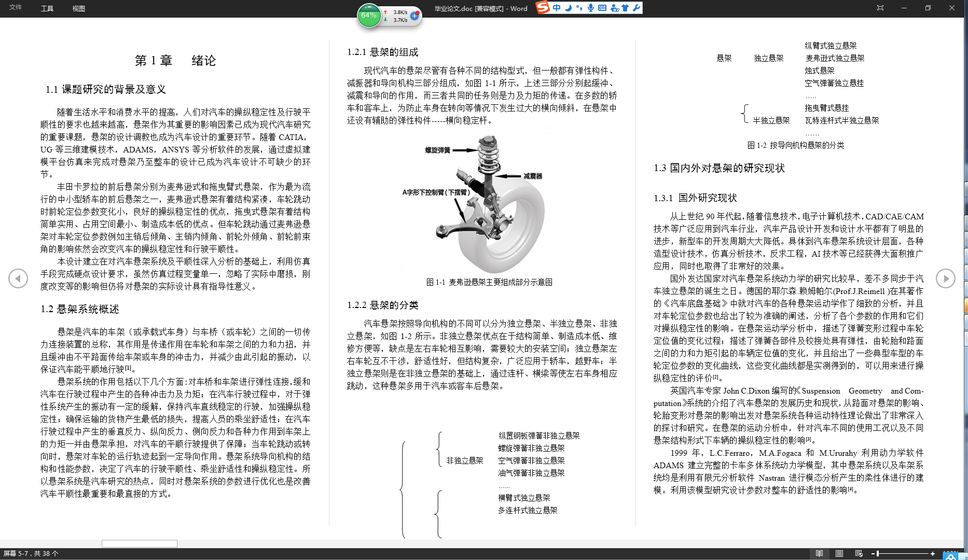Screen dimensions: 968x560
Task: Click chapter title 第 1 章 绪论
Action: 175,61
